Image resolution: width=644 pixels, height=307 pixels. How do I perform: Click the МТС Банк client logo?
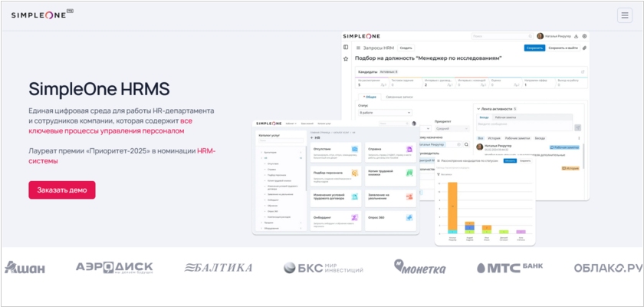coord(509,268)
